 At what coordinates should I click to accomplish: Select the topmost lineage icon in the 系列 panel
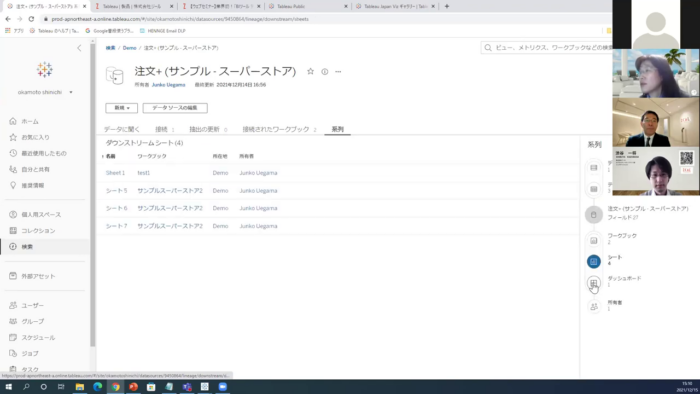pos(593,168)
